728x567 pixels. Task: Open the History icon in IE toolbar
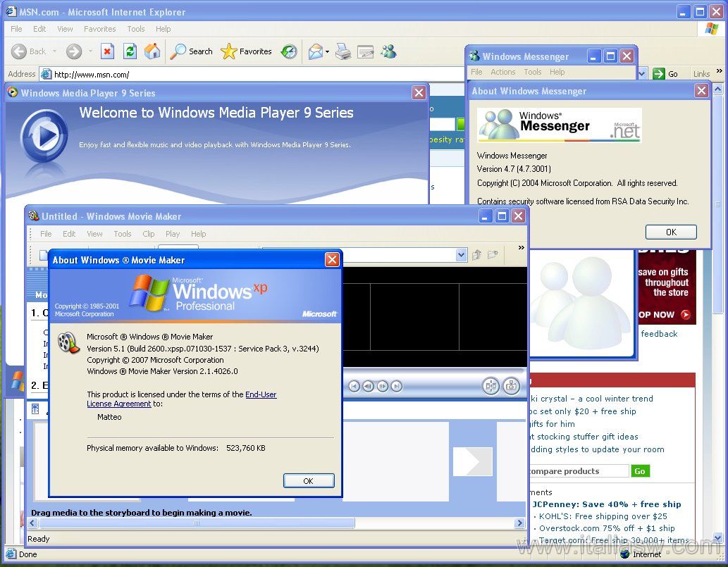tap(289, 51)
